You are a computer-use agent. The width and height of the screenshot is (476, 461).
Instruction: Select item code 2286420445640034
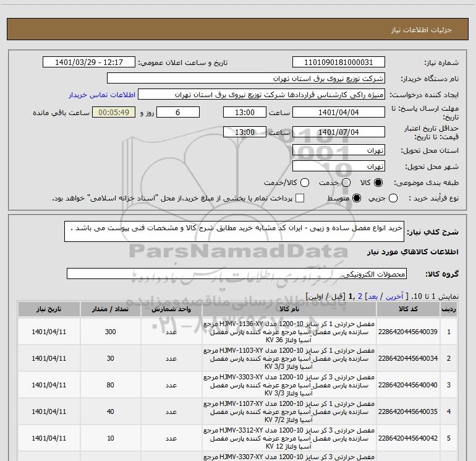pos(408,358)
